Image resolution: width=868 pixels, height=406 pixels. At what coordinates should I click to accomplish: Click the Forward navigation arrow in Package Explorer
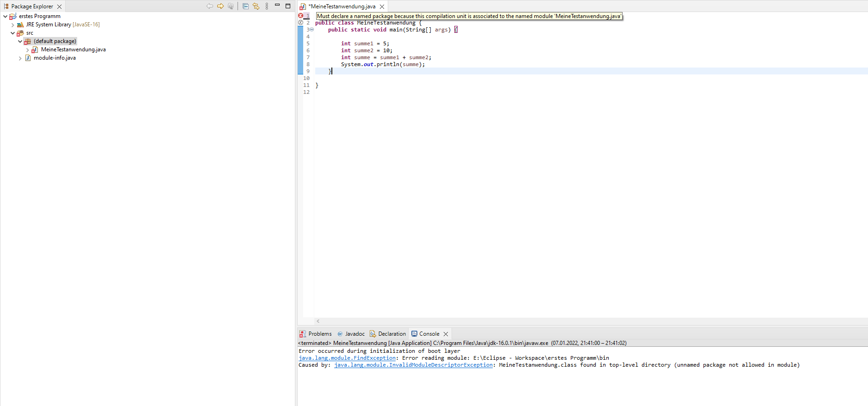click(220, 6)
